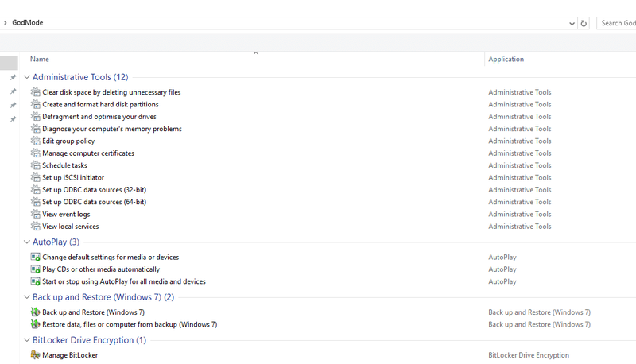Sort by the Name column header
636x364 pixels.
(39, 59)
